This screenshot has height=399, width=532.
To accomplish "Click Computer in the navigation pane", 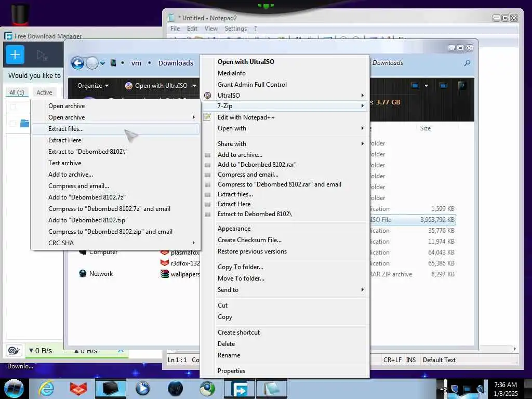I will pos(103,252).
